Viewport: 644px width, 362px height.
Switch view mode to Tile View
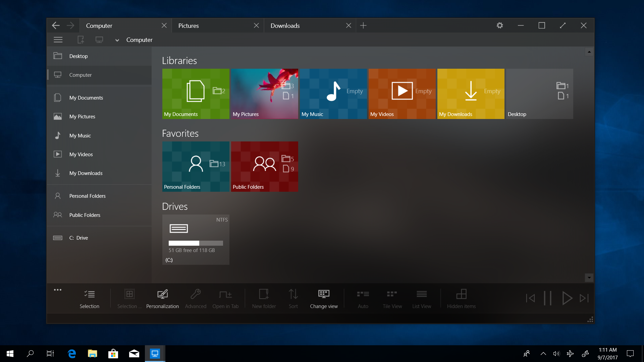coord(392,298)
